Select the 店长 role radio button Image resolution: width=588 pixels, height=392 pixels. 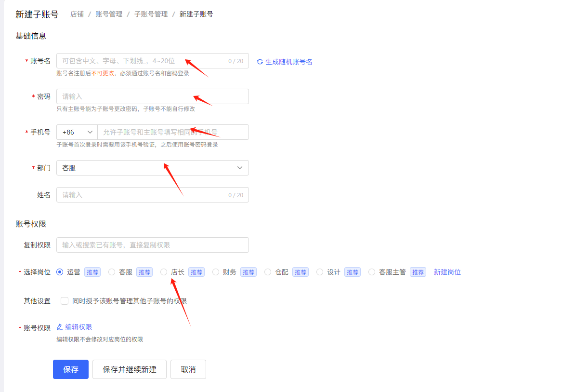tap(164, 272)
